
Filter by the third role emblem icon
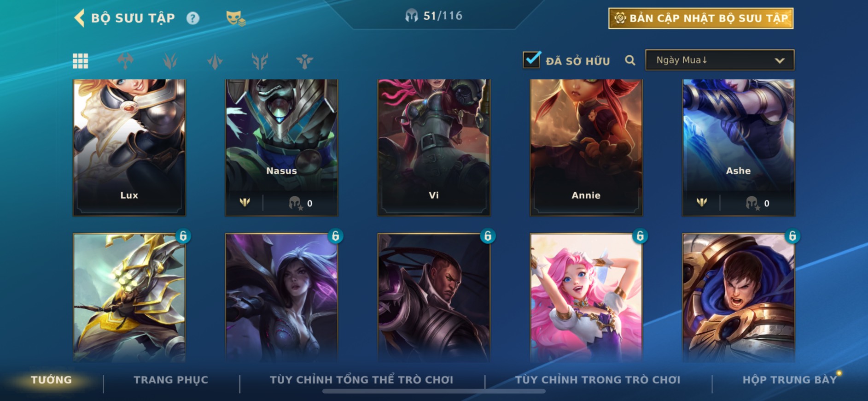(x=215, y=61)
